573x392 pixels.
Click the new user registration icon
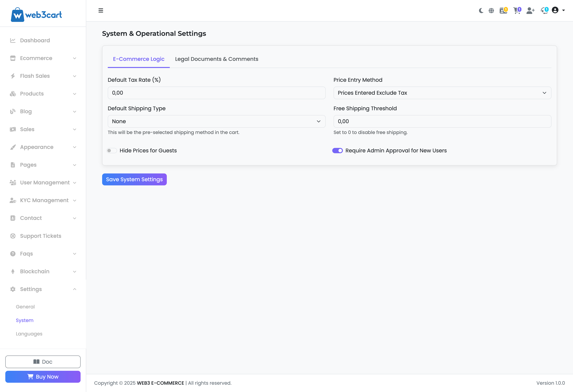tap(530, 11)
